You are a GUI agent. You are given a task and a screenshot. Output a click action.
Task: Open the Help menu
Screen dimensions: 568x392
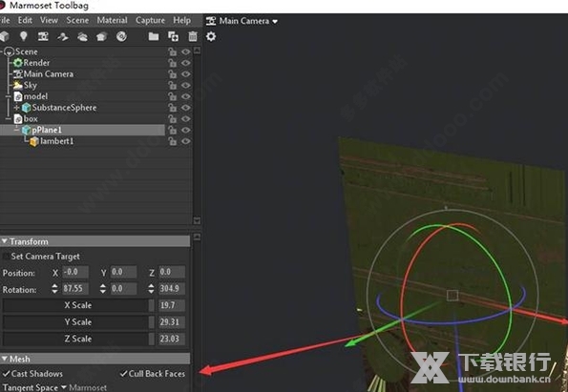click(x=181, y=20)
